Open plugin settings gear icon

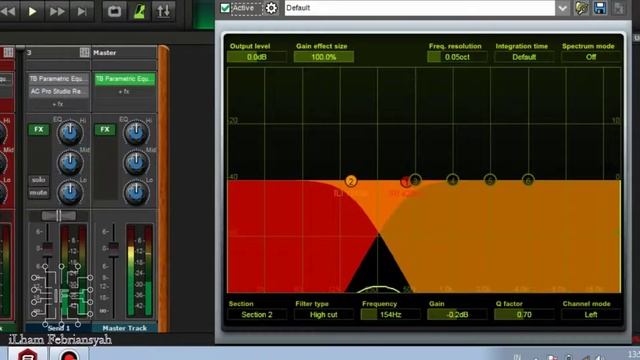click(271, 8)
